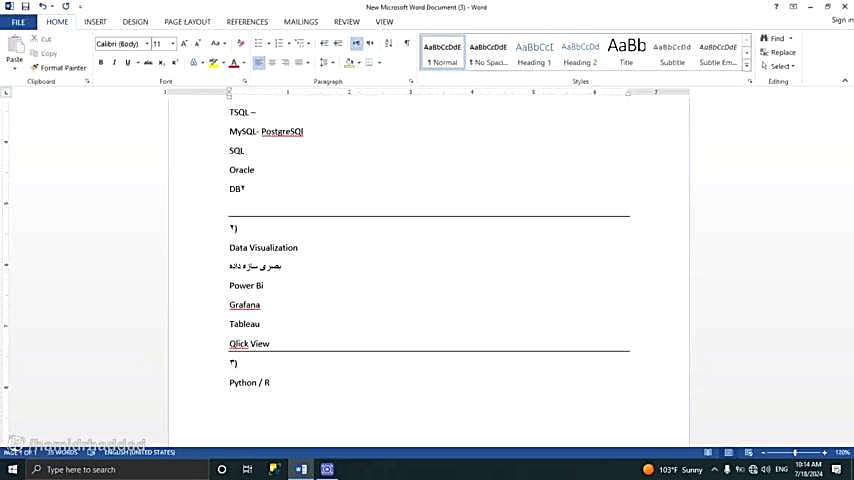Click the Paste icon

coord(15,44)
